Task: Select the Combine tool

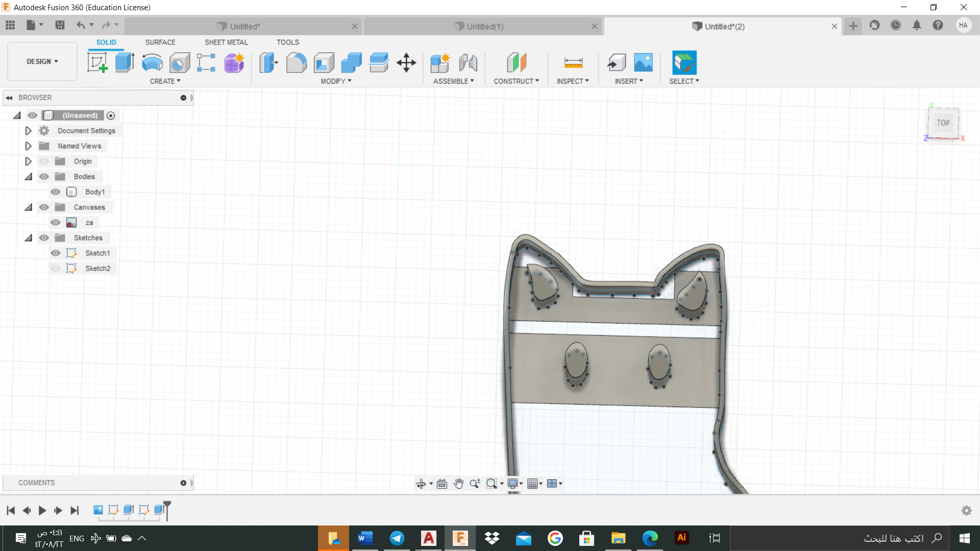Action: [x=351, y=63]
